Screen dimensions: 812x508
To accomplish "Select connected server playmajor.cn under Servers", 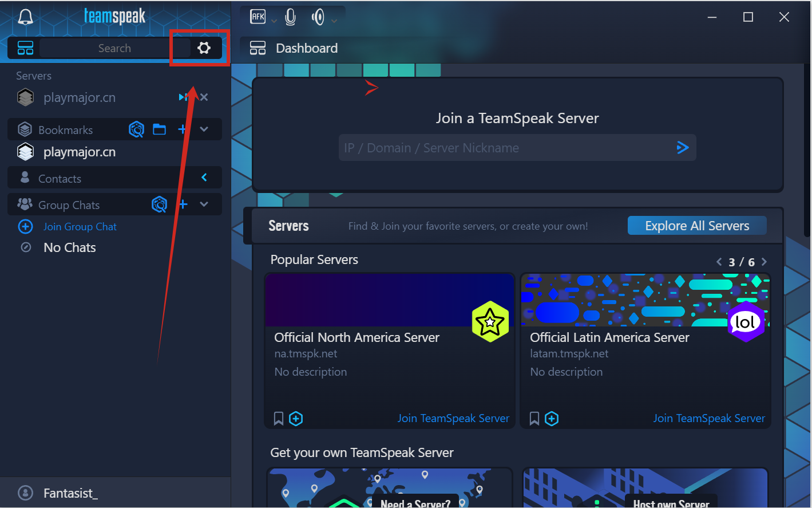I will click(80, 97).
